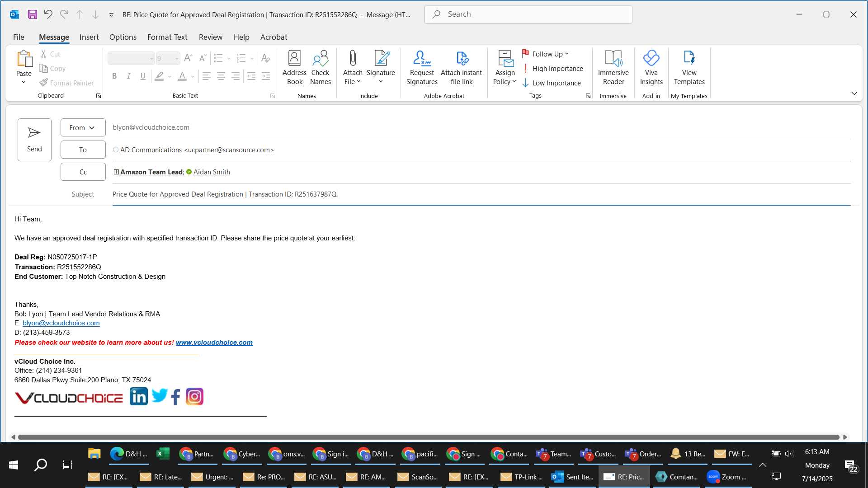Center-align the text
Image resolution: width=868 pixels, height=488 pixels.
click(221, 76)
